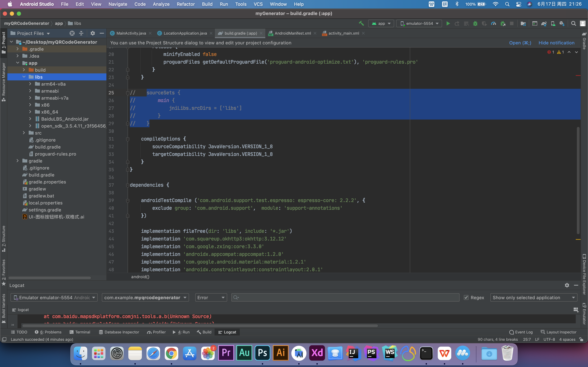Toggle the Bluetooth menu bar icon
Image resolution: width=588 pixels, height=367 pixels.
[457, 4]
